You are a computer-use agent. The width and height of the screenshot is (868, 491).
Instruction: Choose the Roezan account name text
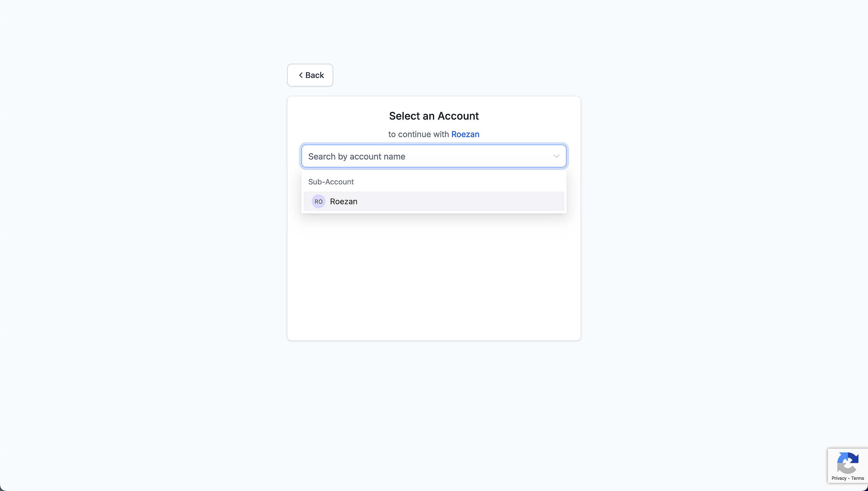343,202
